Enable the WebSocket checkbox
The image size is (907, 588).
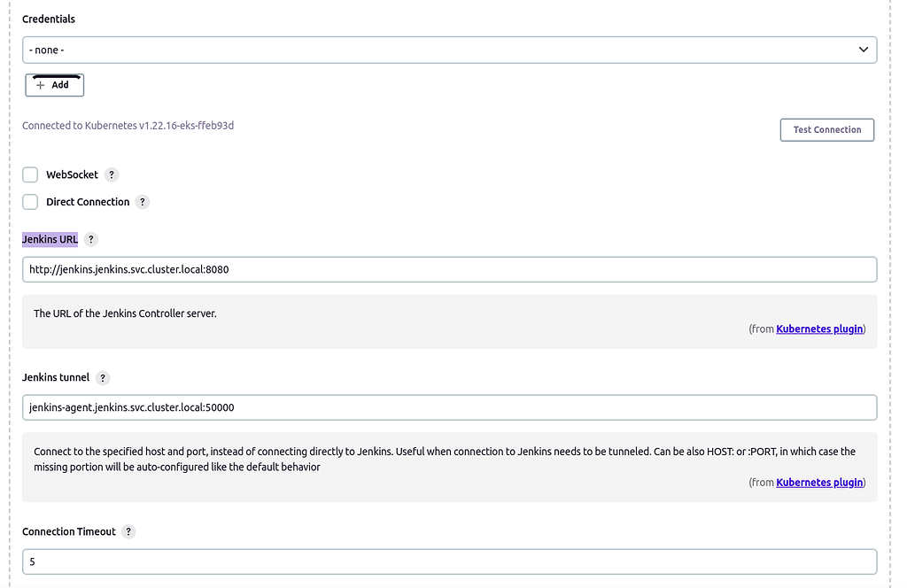coord(30,175)
